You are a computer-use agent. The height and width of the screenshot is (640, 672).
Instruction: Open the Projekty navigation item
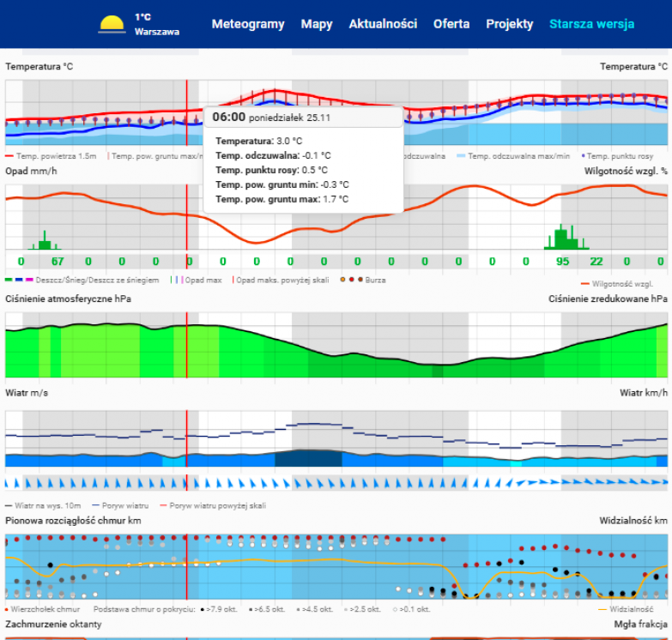[510, 24]
